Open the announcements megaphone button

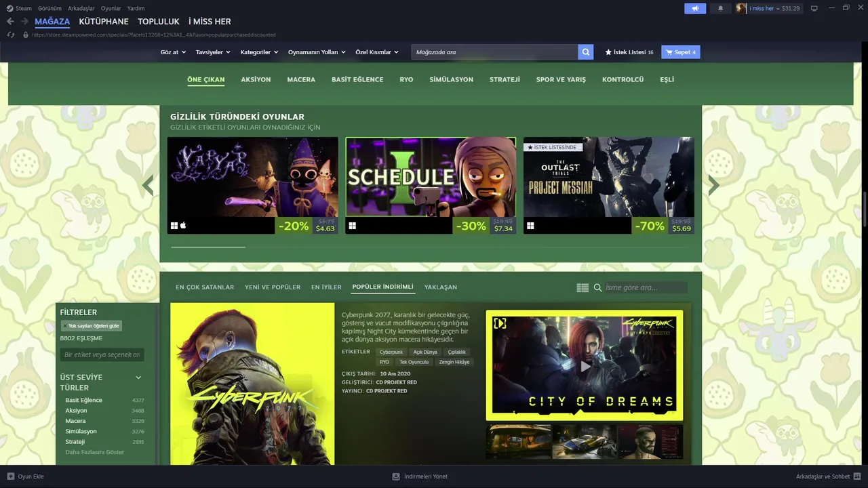695,8
